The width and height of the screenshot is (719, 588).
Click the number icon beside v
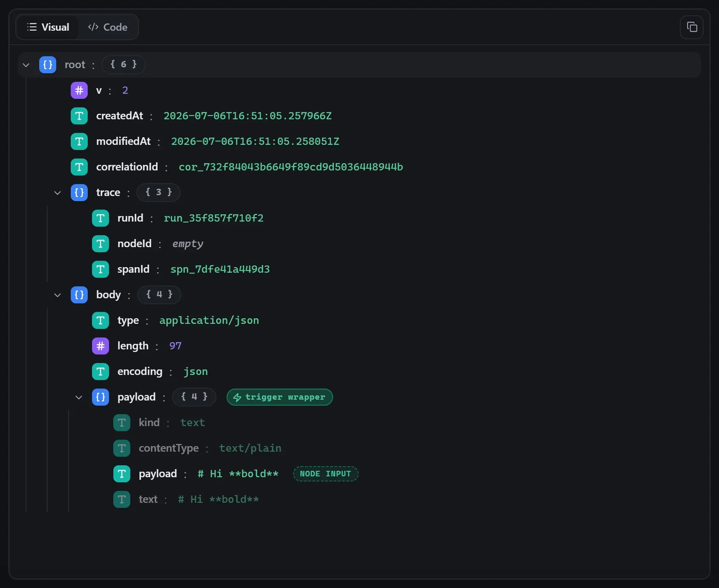click(79, 90)
